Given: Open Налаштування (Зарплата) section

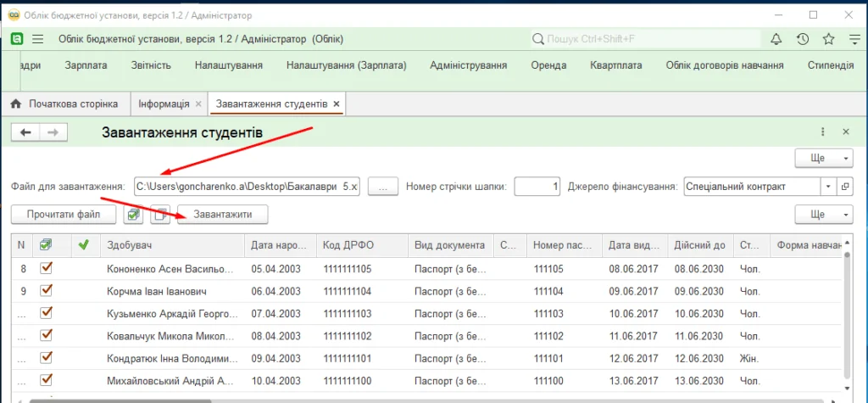Looking at the screenshot, I should point(347,65).
